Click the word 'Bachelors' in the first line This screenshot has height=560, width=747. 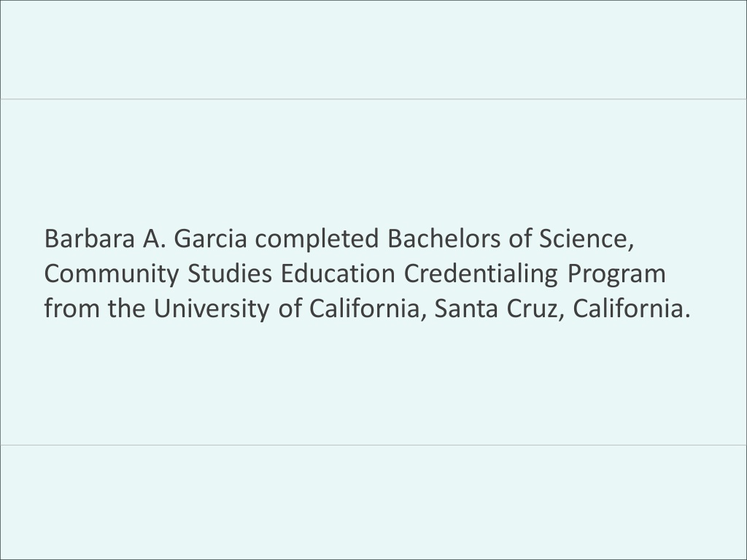[444, 238]
